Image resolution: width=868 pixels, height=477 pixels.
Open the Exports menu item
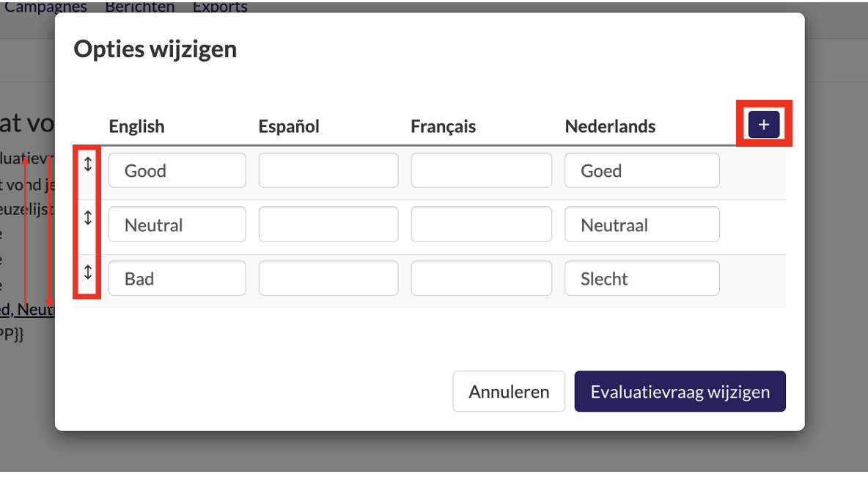220,7
